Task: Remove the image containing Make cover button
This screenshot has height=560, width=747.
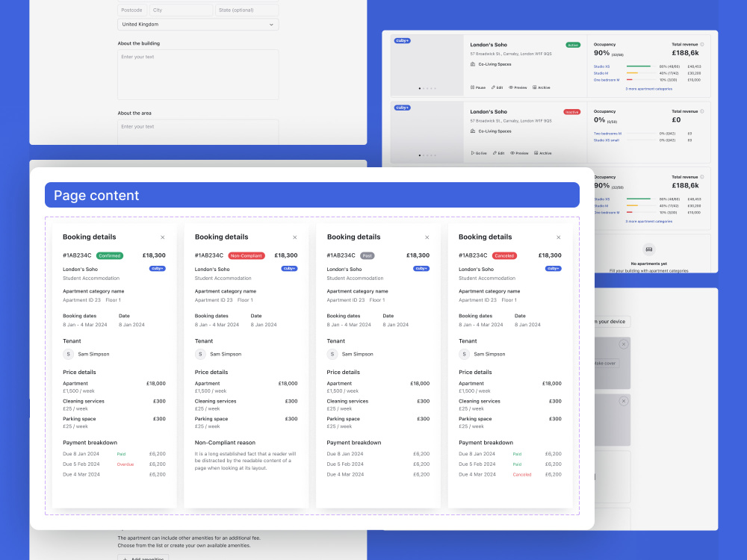Action: tap(624, 344)
